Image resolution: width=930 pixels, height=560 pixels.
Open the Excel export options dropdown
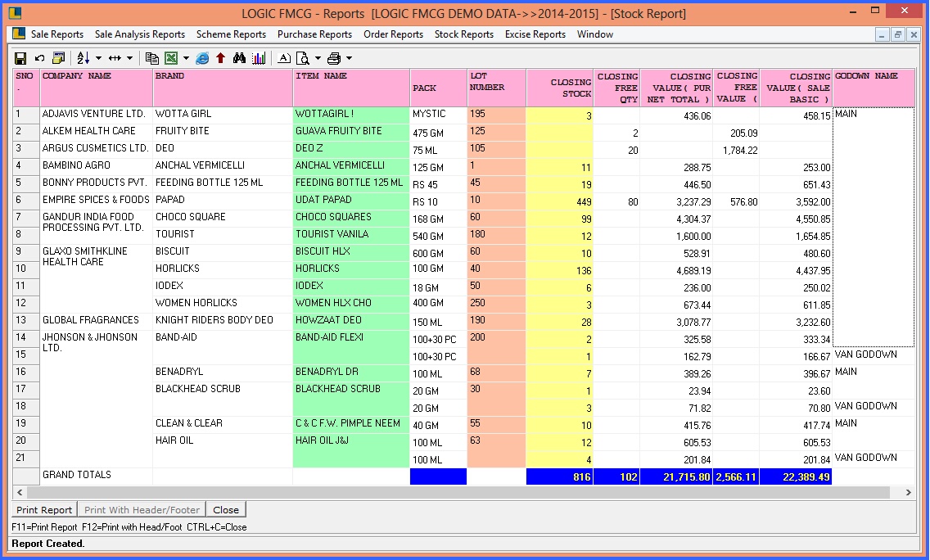[x=186, y=57]
